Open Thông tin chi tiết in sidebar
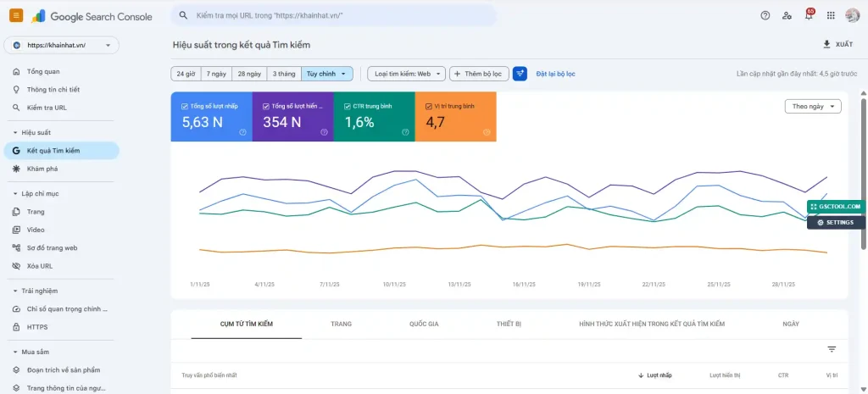868x394 pixels. pyautogui.click(x=61, y=90)
